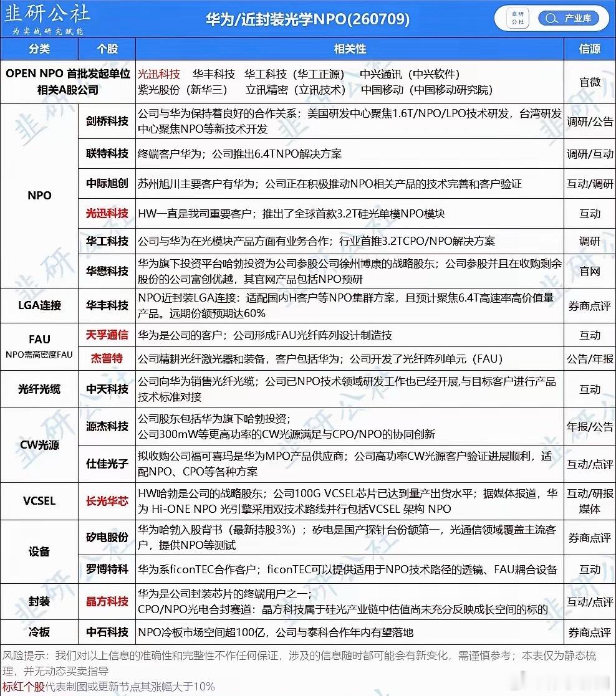Click the 天孚通信 stock cell

107,335
